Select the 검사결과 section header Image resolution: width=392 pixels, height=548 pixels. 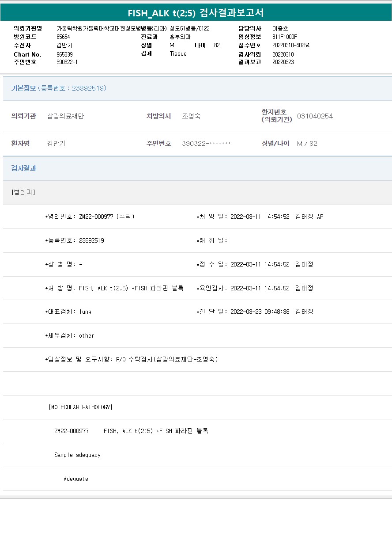23,168
